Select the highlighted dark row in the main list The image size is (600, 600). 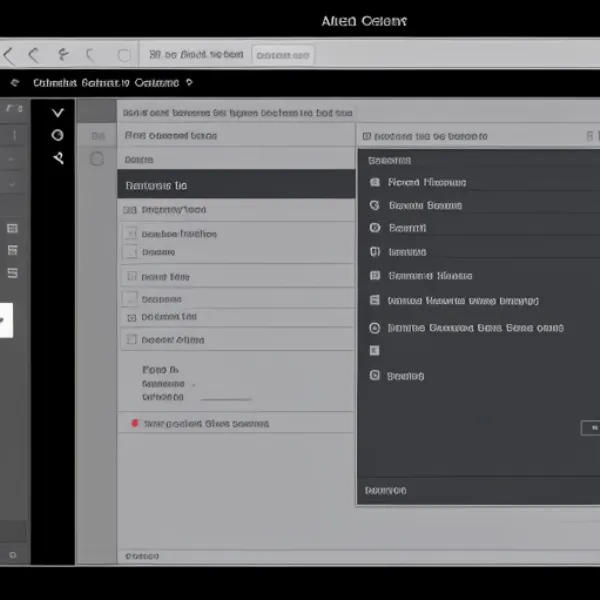click(236, 185)
